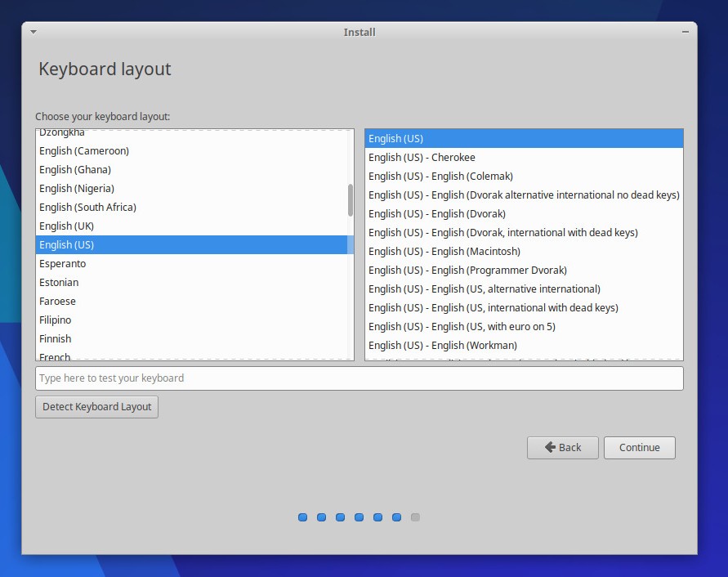Select Faroese keyboard language
Image resolution: width=728 pixels, height=577 pixels.
[192, 302]
